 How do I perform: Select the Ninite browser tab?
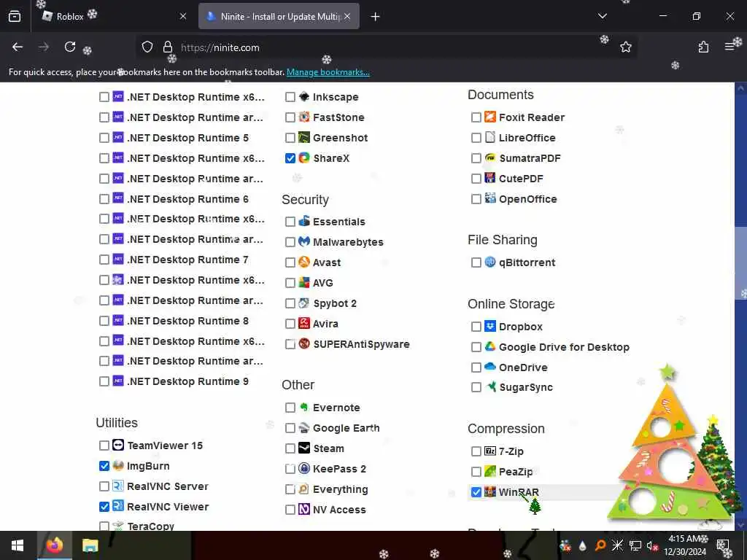(279, 16)
